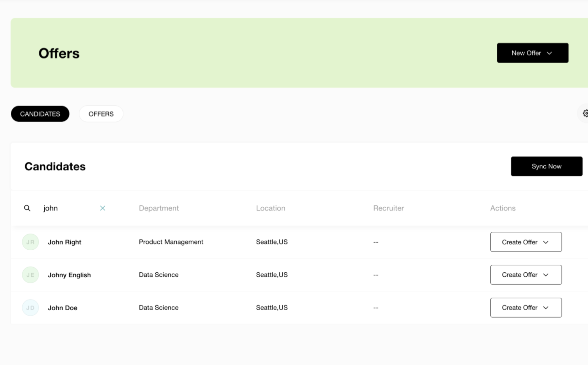588x365 pixels.
Task: Click Johny English's JE avatar
Action: tap(30, 275)
